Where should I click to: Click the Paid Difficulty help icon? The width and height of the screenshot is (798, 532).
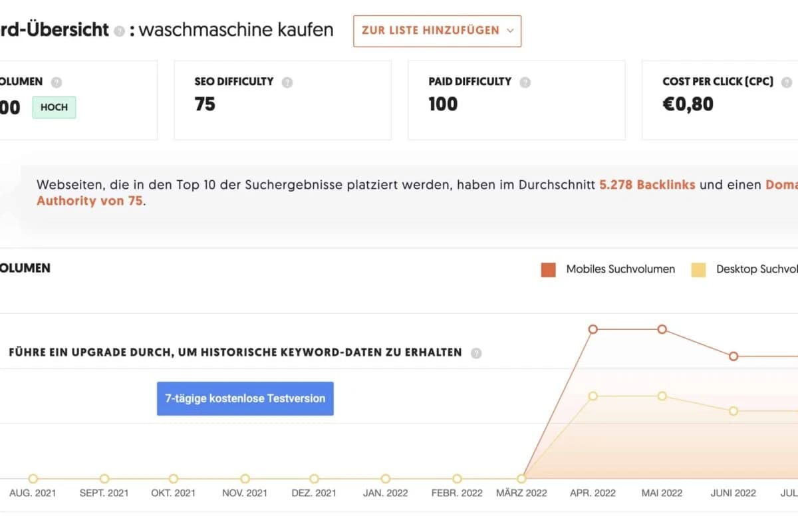pyautogui.click(x=525, y=81)
